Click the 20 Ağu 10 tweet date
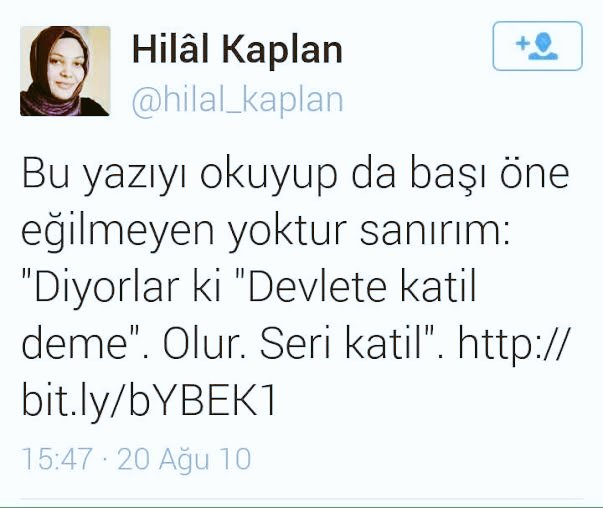 [x=185, y=460]
